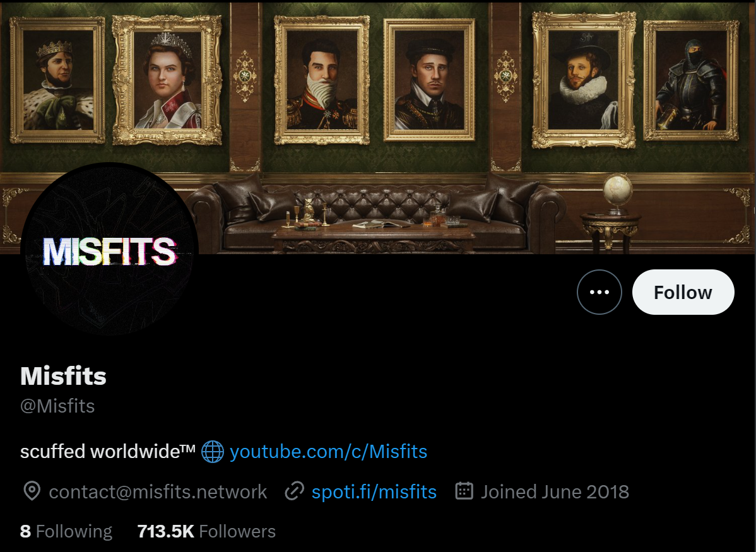Open the three-dot more options menu
This screenshot has width=756, height=552.
pyautogui.click(x=599, y=292)
